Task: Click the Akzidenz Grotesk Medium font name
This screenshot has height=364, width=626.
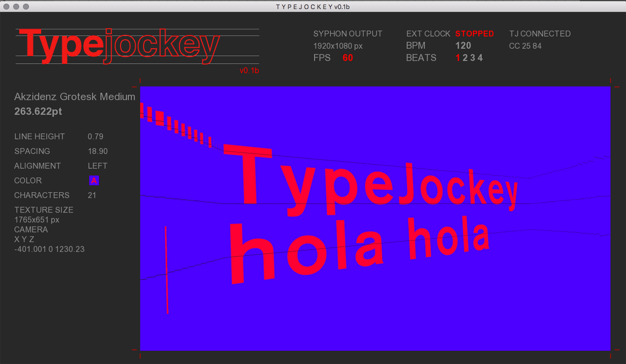Action: pyautogui.click(x=75, y=97)
